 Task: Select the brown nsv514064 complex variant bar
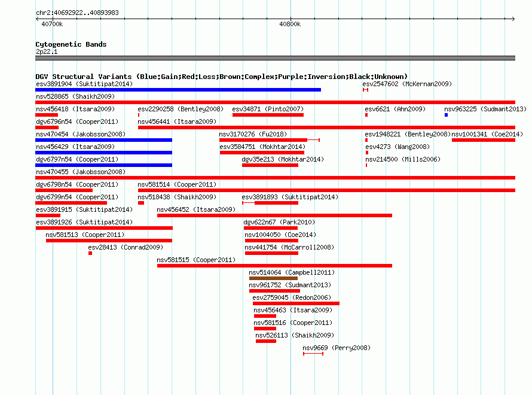[x=273, y=278]
